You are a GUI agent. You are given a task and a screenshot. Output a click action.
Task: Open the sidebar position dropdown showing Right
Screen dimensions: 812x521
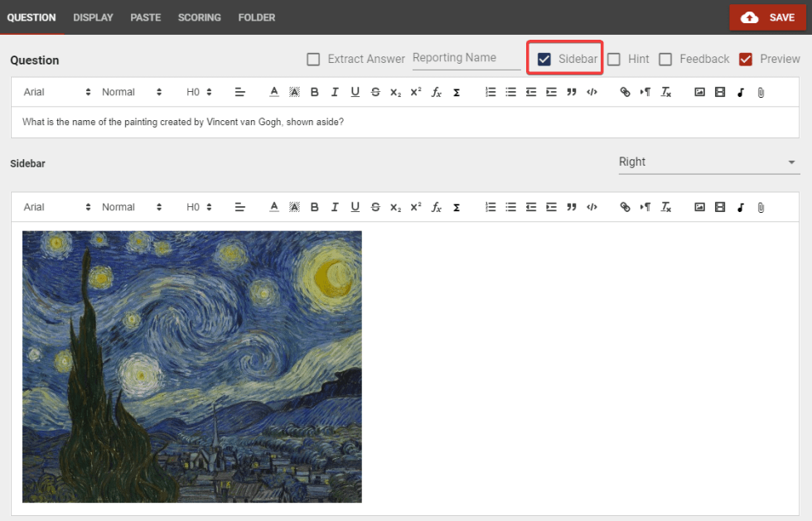click(x=709, y=162)
